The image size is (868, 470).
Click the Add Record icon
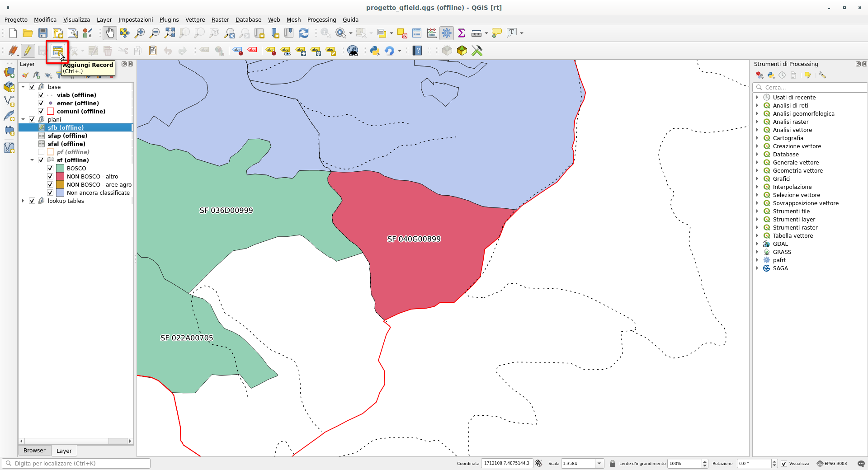pos(57,51)
